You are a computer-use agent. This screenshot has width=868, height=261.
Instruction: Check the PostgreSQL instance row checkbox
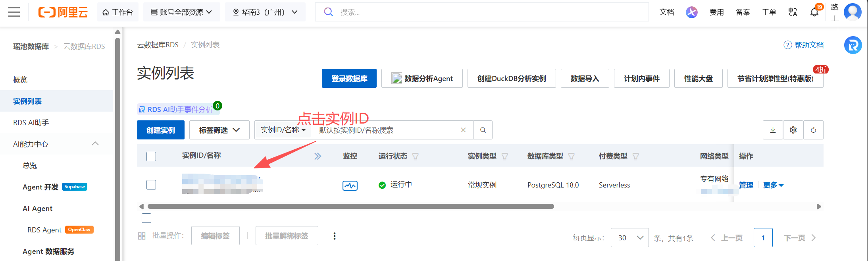pos(151,185)
